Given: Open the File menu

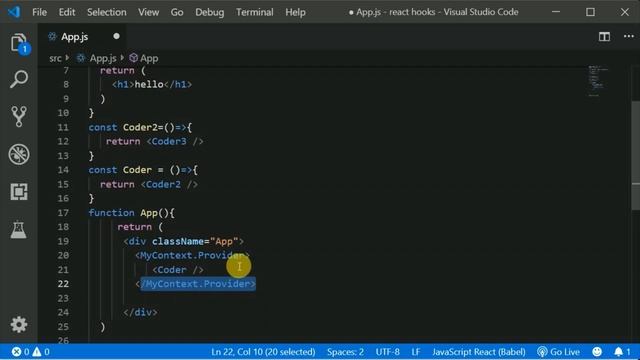Looking at the screenshot, I should [x=40, y=12].
